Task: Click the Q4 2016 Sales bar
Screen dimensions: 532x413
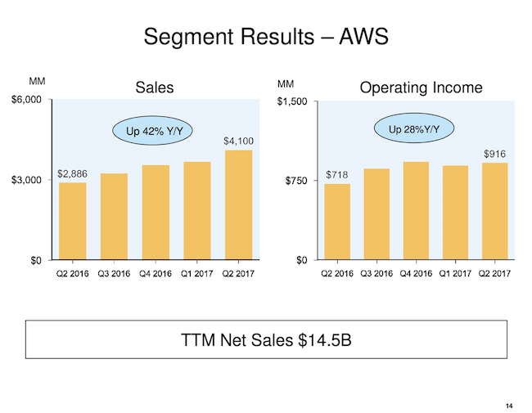Action: 156,213
